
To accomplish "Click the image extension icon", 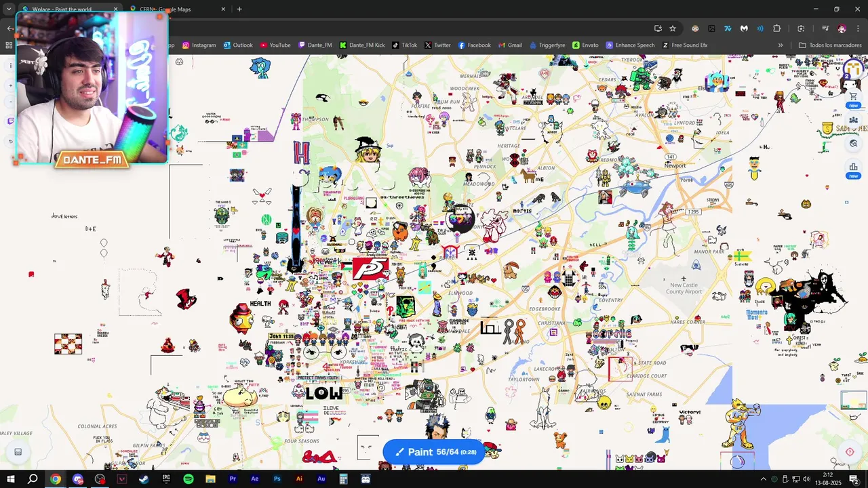I will 711,28.
